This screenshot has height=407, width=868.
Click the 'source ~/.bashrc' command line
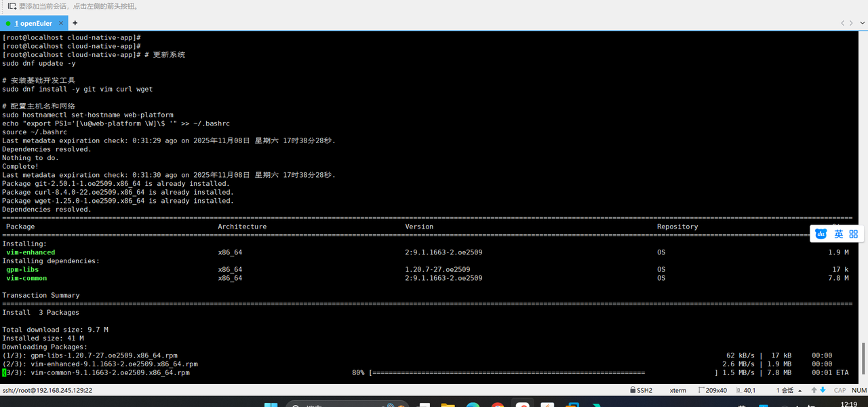(x=35, y=132)
